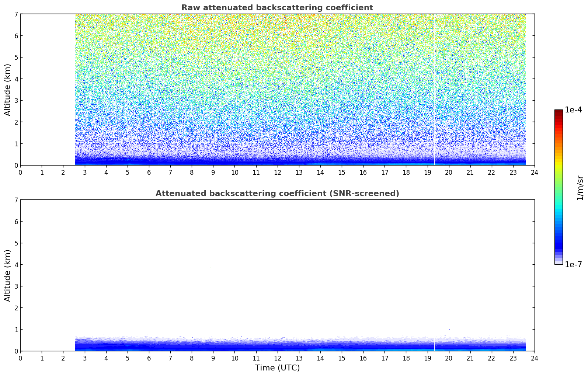Click the colorbar's '1e-4' maximum label

(x=573, y=110)
